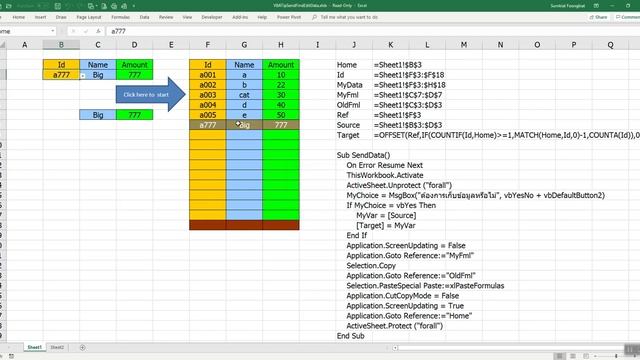
Task: Click the Page Break Preview icon in status bar
Action: point(586,356)
